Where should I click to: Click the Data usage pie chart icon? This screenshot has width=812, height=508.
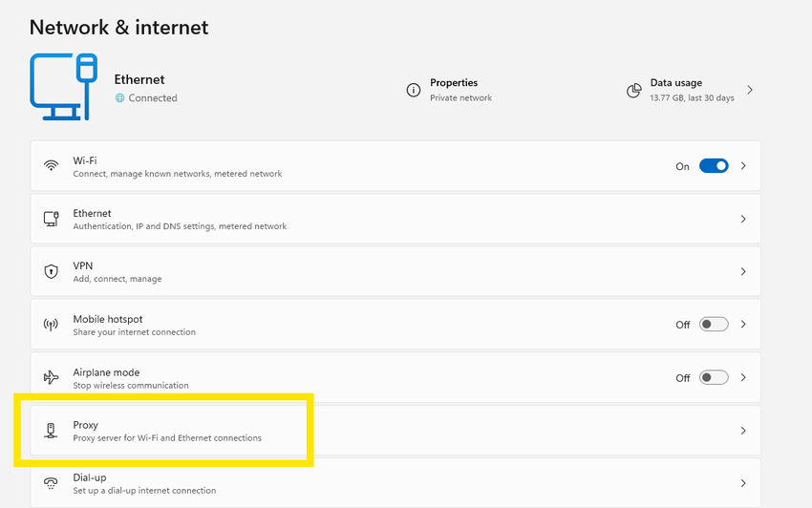pos(633,90)
